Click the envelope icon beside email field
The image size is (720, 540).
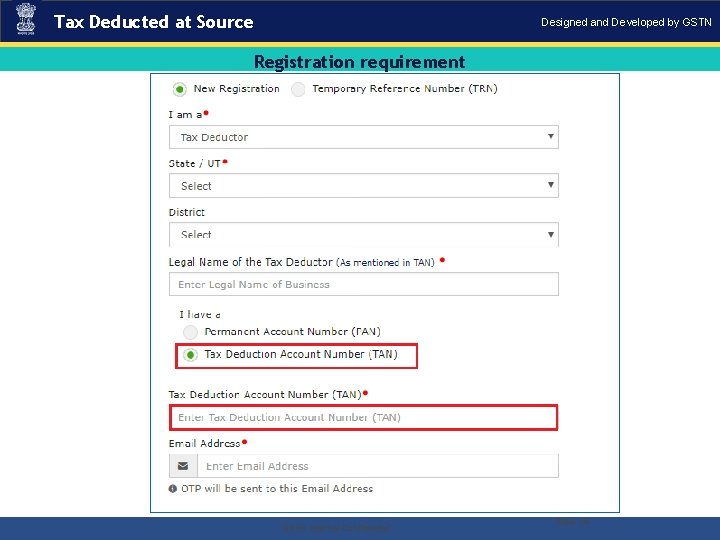[183, 466]
